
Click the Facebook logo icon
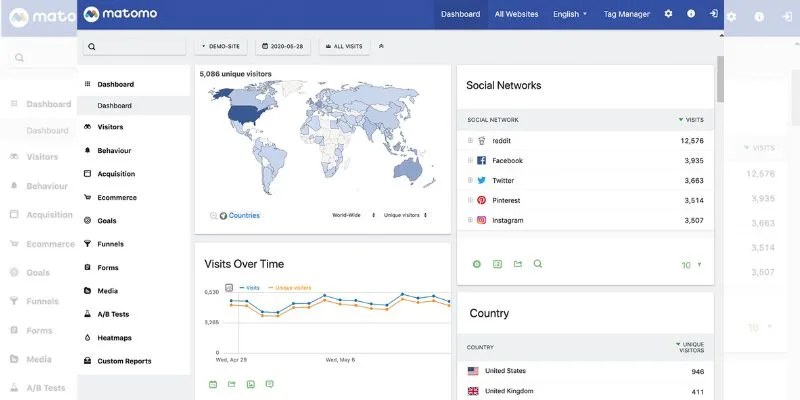click(x=481, y=161)
